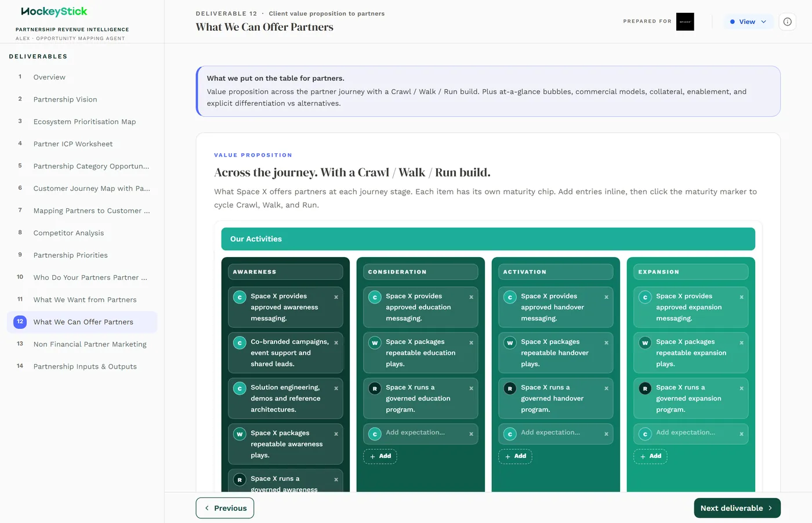Screen dimensions: 812x523
Task: Remove 'approved awareness messaging' item
Action: click(336, 297)
